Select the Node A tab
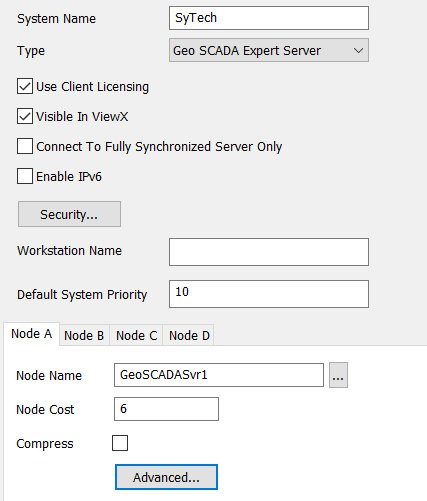Screen dimensions: 427x501 32,334
